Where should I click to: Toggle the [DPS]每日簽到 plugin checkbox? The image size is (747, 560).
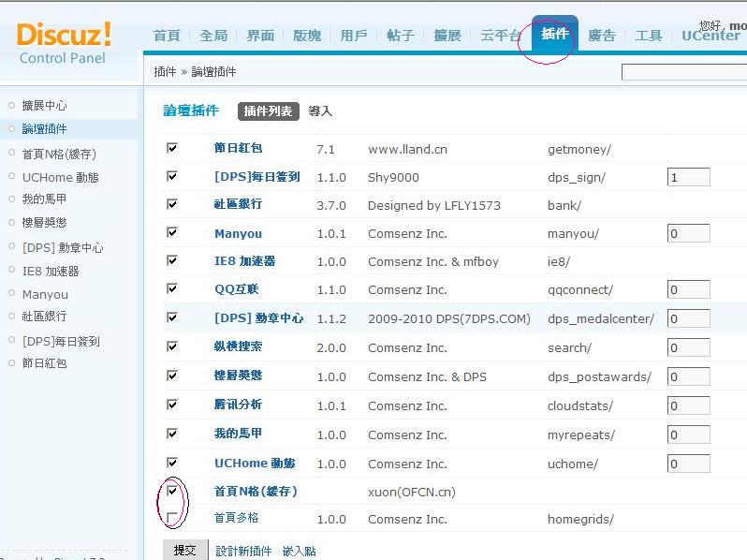point(172,176)
